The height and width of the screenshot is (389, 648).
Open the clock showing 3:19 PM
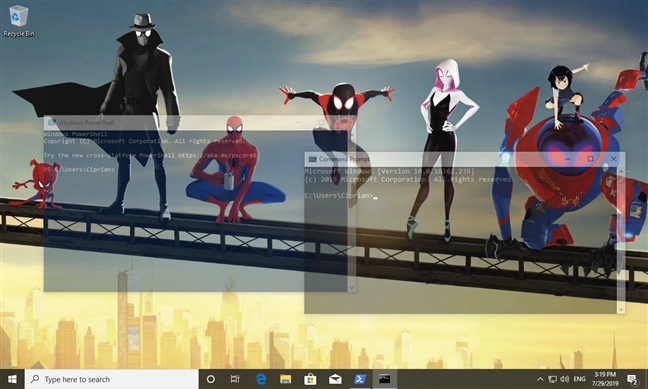(605, 379)
